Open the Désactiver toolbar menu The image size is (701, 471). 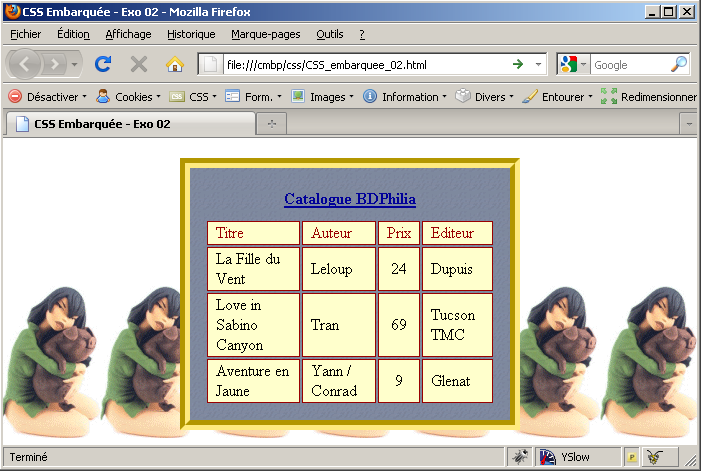click(x=56, y=97)
